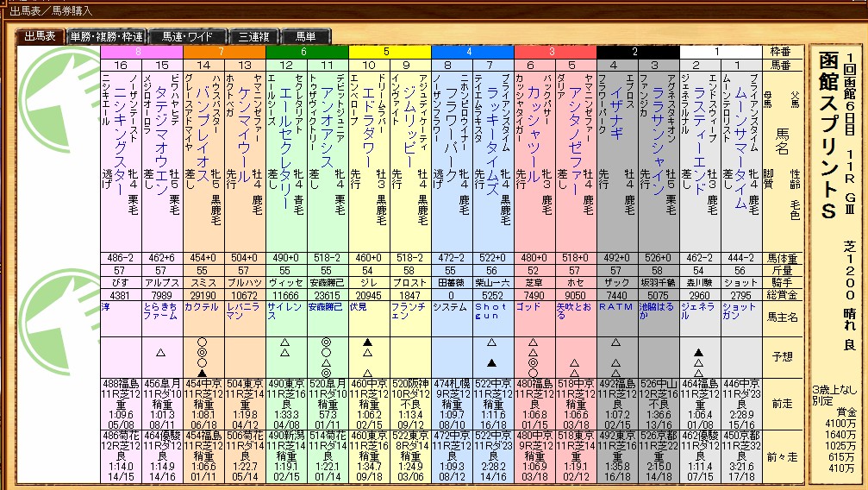Click jockey name 柴山一六
The image size is (868, 490).
pyautogui.click(x=493, y=283)
